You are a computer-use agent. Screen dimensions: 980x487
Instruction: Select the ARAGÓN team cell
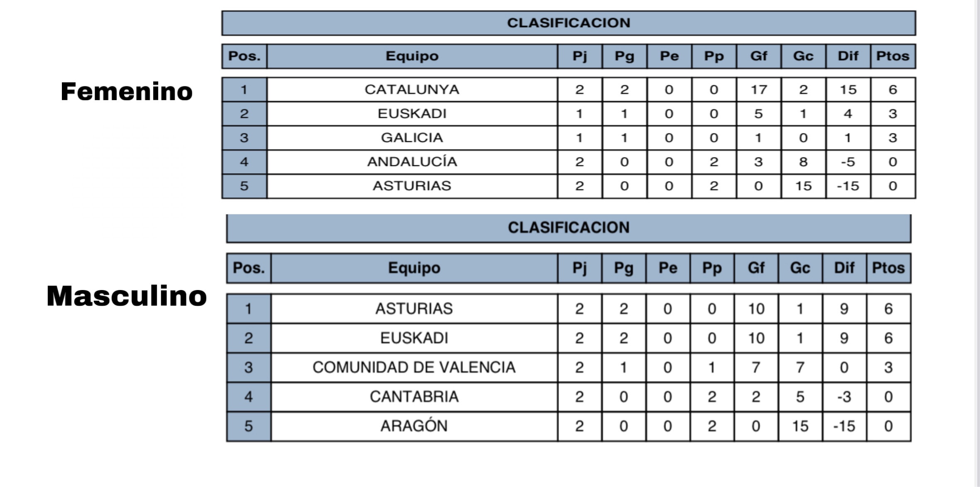[x=414, y=426]
